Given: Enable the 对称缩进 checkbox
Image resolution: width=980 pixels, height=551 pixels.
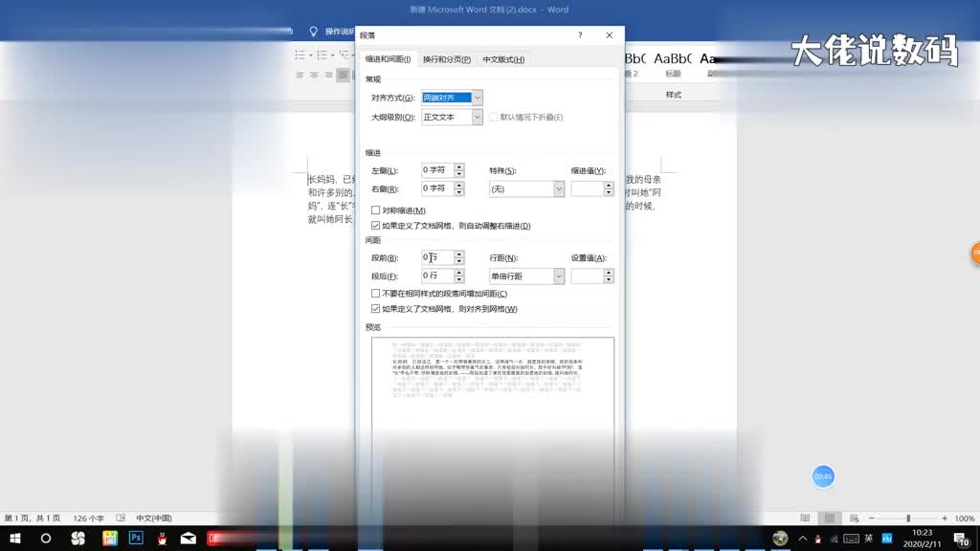Looking at the screenshot, I should [x=374, y=209].
